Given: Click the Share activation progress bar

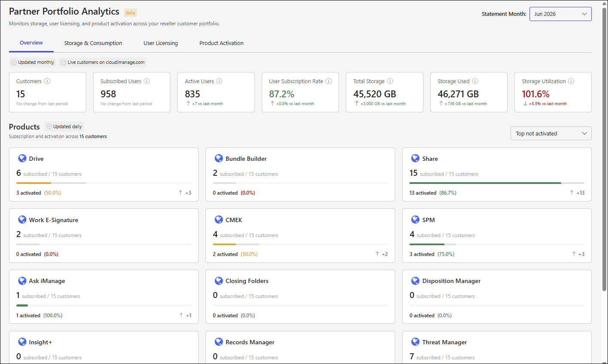Looking at the screenshot, I should (497, 183).
